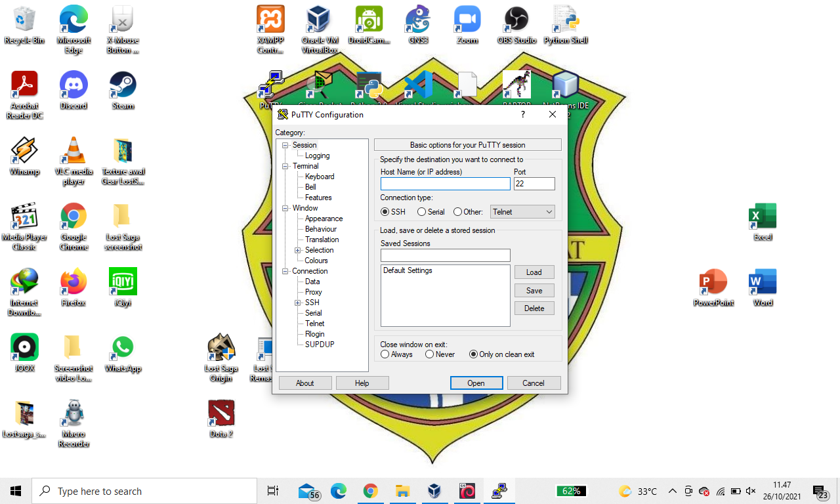This screenshot has width=840, height=504.
Task: Select the Oracle VM VirtualBox desktop icon
Action: [x=320, y=30]
